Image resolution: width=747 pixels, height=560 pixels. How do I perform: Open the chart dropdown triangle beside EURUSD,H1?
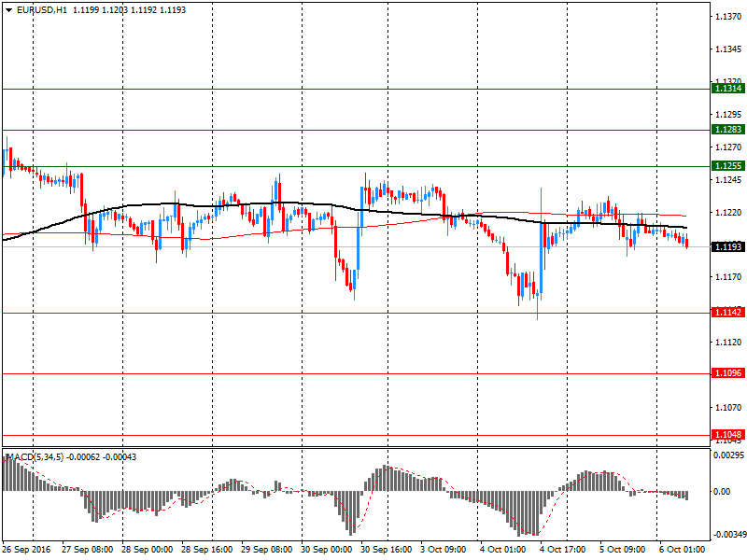(x=8, y=10)
